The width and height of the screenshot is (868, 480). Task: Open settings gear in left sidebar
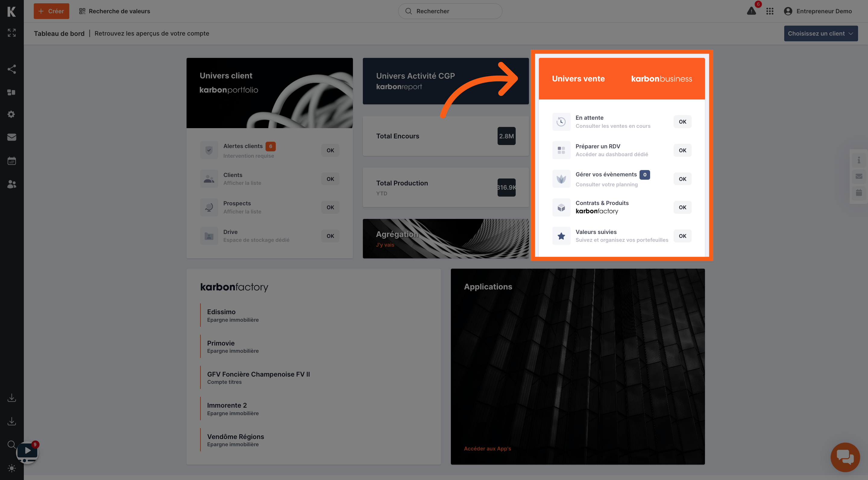pos(11,114)
